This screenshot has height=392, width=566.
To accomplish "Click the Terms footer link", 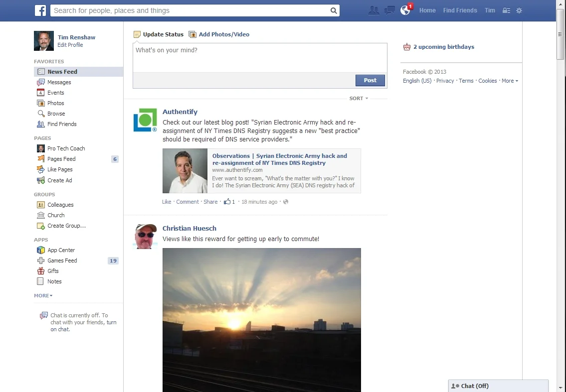I will point(466,81).
